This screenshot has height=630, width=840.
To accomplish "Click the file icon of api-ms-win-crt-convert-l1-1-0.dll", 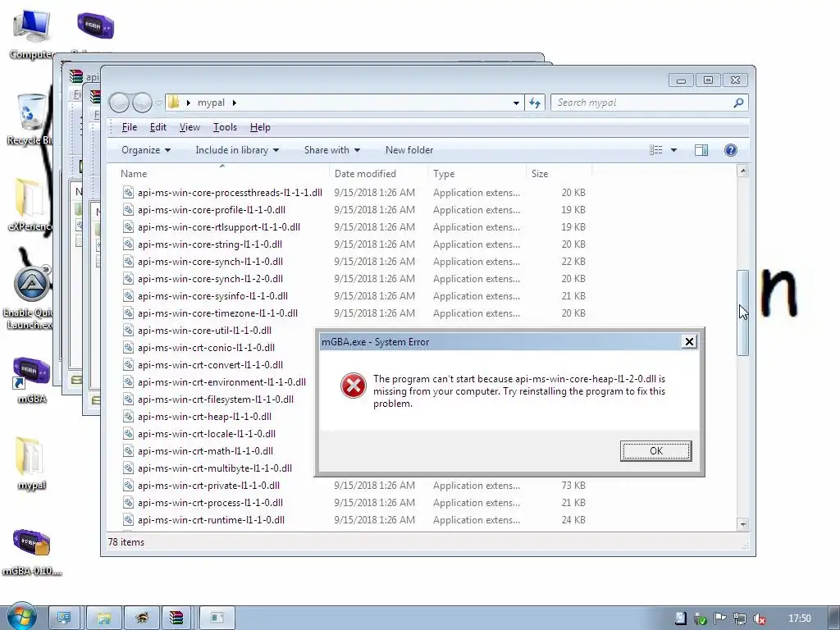I will [x=128, y=364].
